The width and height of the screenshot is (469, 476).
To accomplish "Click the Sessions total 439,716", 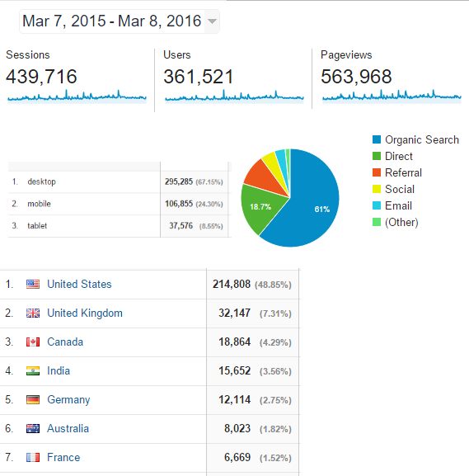I will pos(41,76).
